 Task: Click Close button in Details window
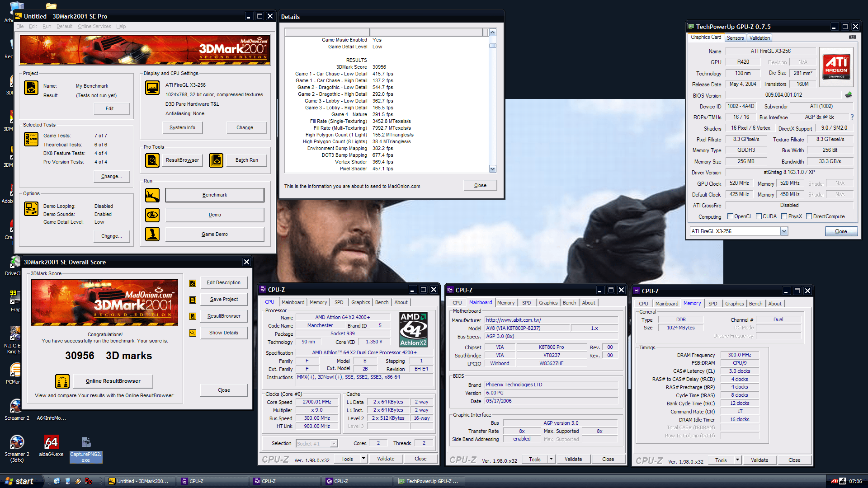click(x=480, y=186)
